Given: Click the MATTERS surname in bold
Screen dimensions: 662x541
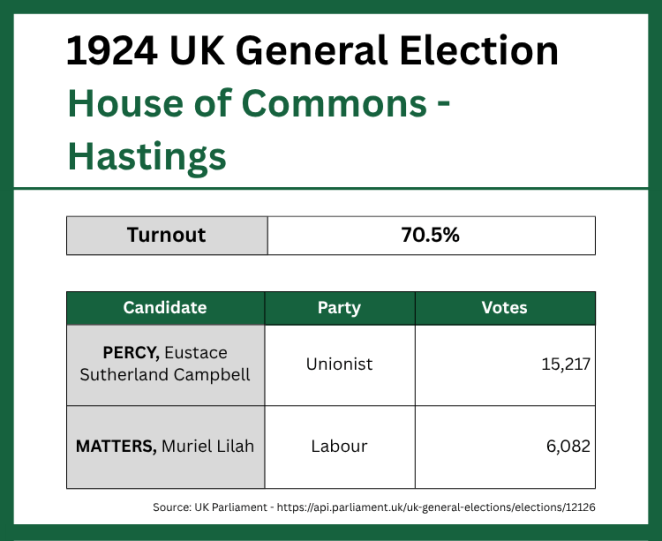Looking at the screenshot, I should 116,446.
